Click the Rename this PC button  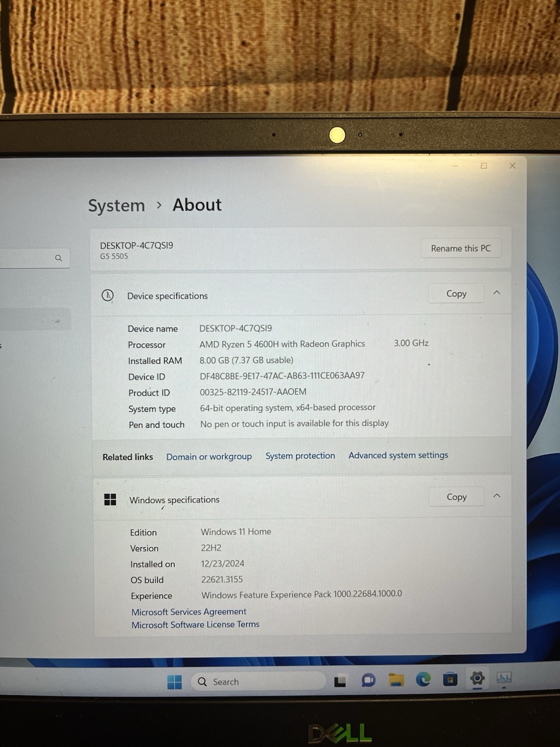coord(461,248)
